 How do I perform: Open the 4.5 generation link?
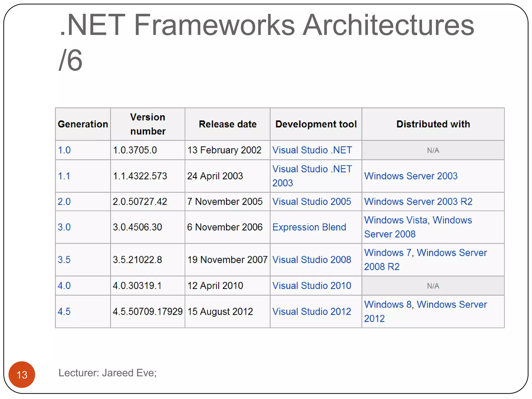tap(64, 311)
